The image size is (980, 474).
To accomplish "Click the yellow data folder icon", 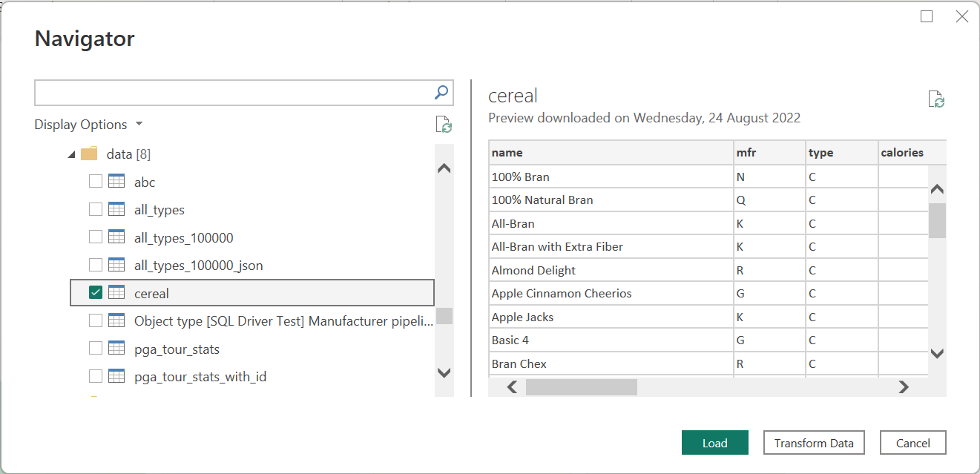I will (x=88, y=154).
